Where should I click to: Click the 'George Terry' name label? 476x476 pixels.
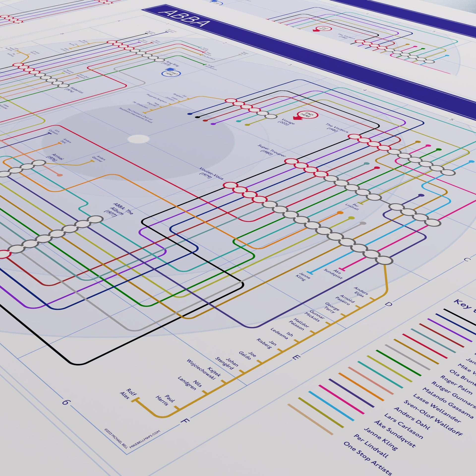coord(332,307)
